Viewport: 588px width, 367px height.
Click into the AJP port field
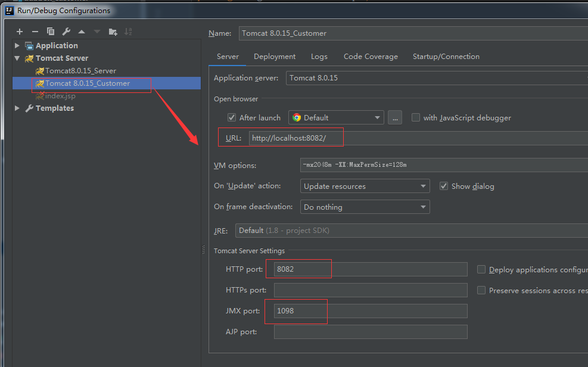(x=371, y=332)
